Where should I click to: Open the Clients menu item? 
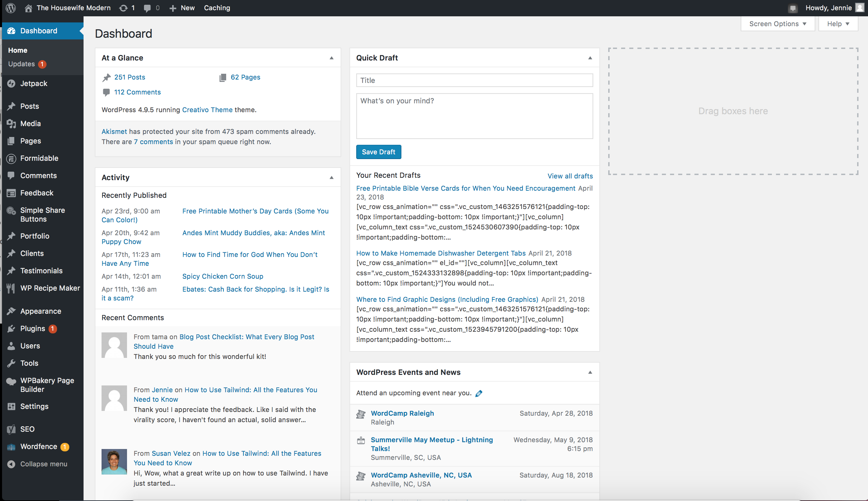(x=32, y=253)
